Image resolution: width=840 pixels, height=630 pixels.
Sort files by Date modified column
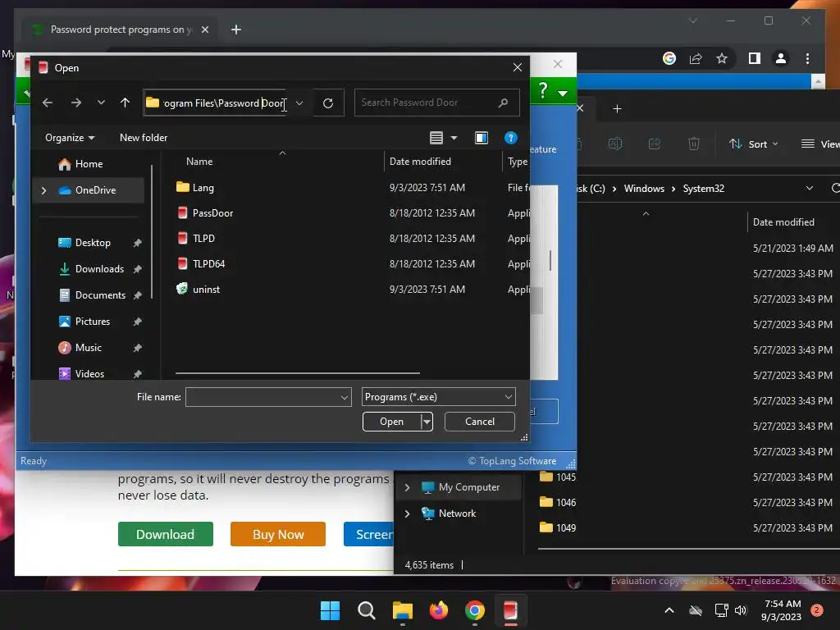[420, 162]
